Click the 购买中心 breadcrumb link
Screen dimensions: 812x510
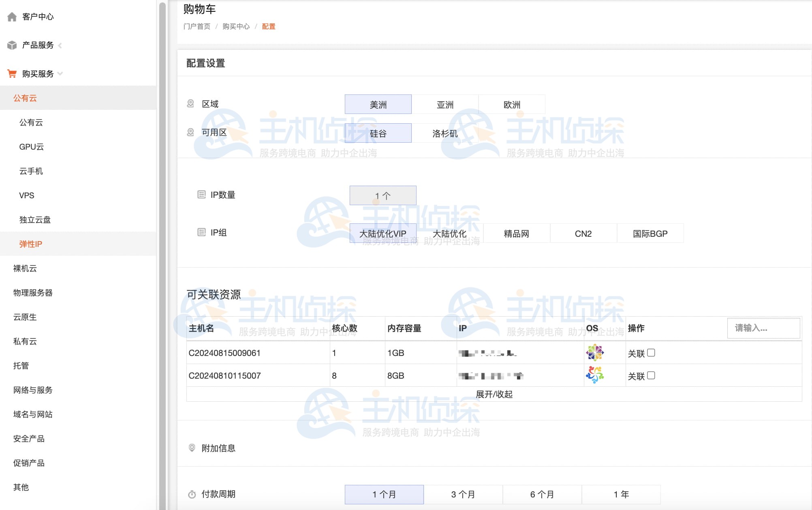235,26
